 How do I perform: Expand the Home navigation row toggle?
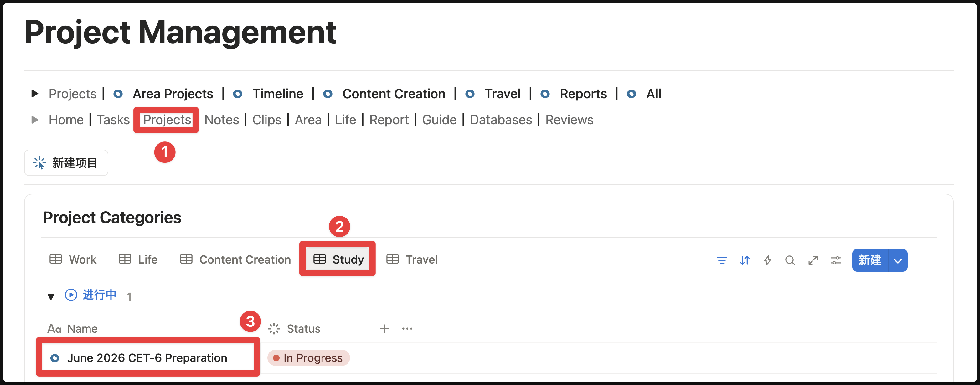pyautogui.click(x=35, y=120)
